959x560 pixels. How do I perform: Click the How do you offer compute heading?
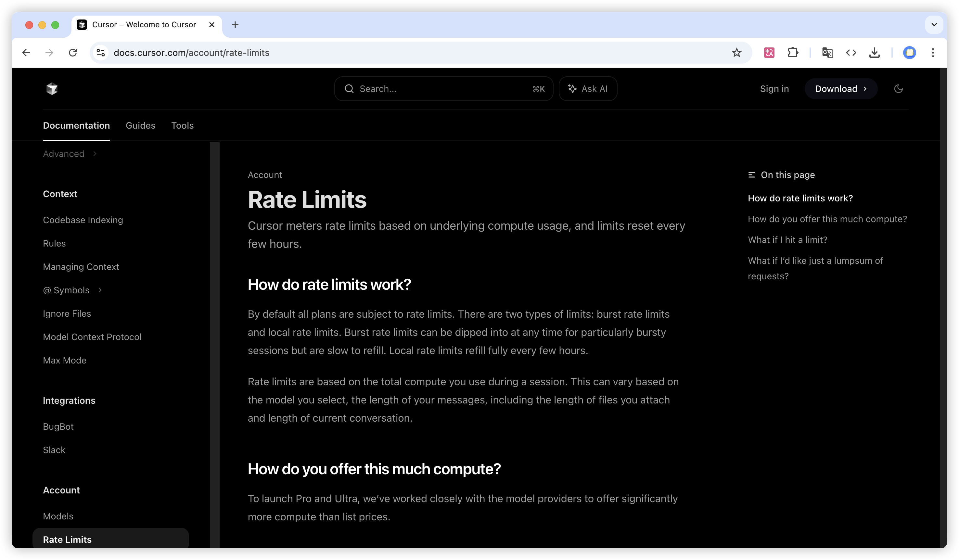[x=374, y=469]
